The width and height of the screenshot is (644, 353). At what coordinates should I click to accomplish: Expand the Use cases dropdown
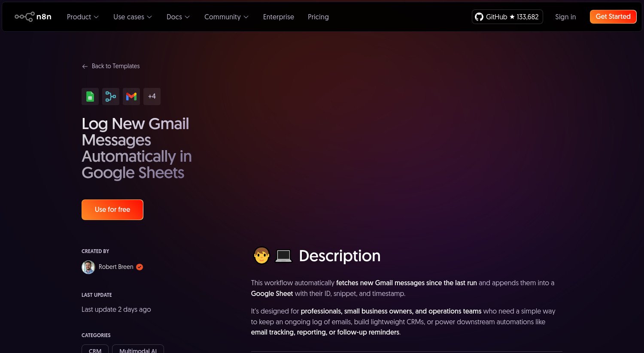tap(132, 17)
